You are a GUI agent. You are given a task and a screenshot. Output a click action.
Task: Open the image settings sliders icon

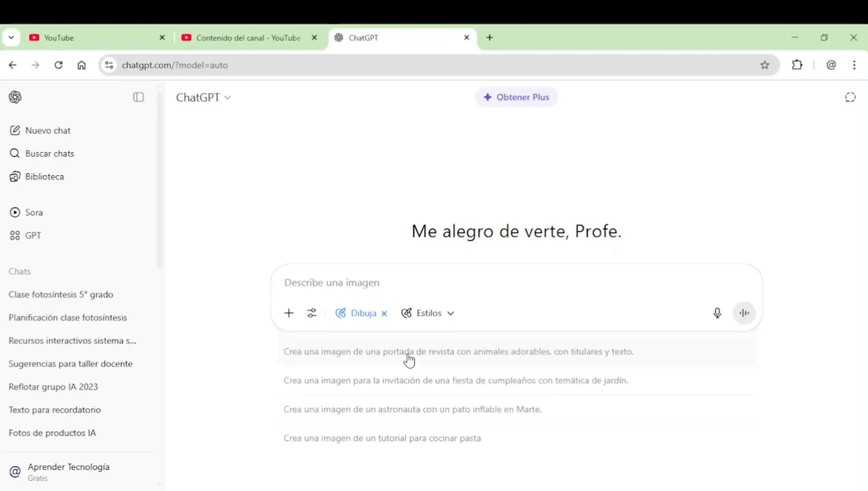(312, 313)
